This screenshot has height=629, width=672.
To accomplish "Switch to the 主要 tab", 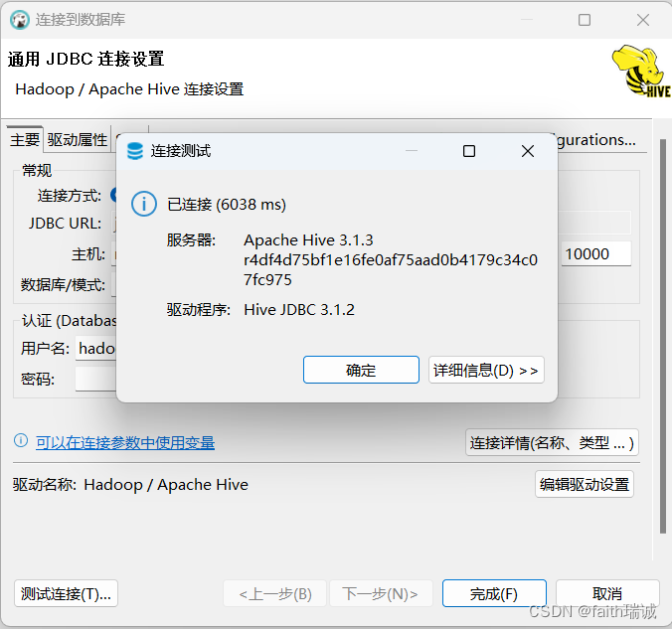I will pyautogui.click(x=25, y=140).
